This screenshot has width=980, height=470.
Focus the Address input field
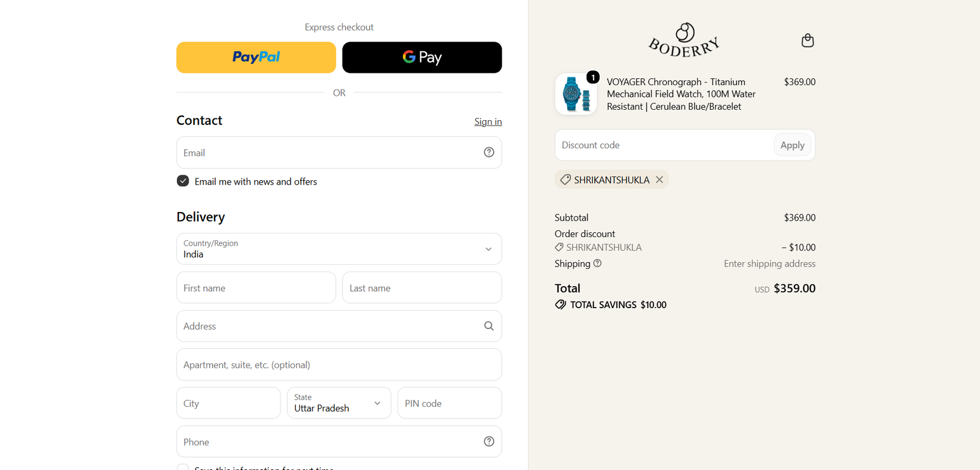click(339, 326)
